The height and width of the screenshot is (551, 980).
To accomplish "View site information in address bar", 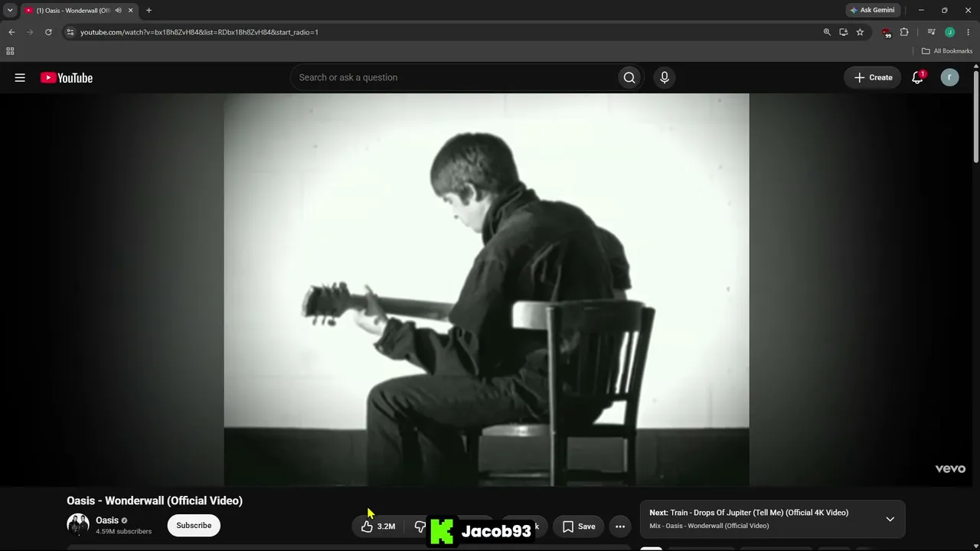I will (x=70, y=32).
